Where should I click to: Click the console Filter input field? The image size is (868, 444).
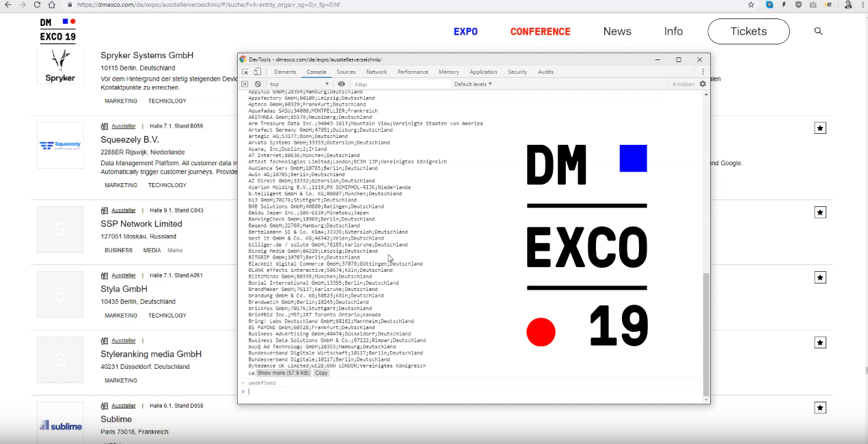coord(400,84)
